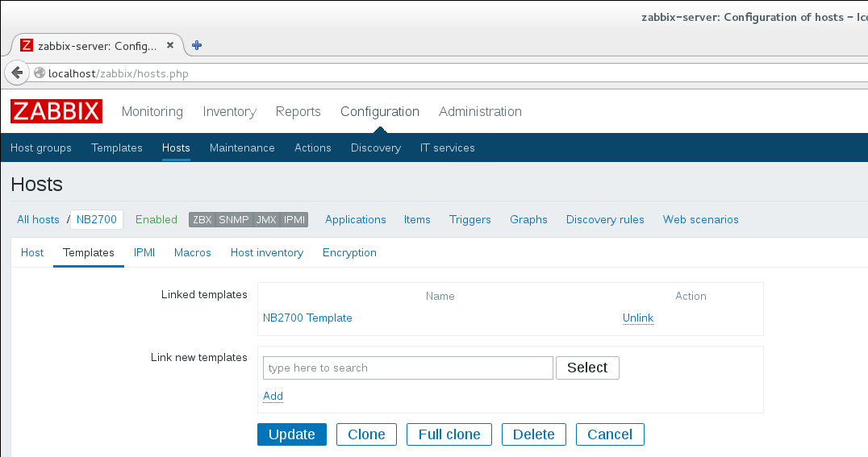Click the Action column header text
Viewport: 868px width, 457px height.
[691, 296]
